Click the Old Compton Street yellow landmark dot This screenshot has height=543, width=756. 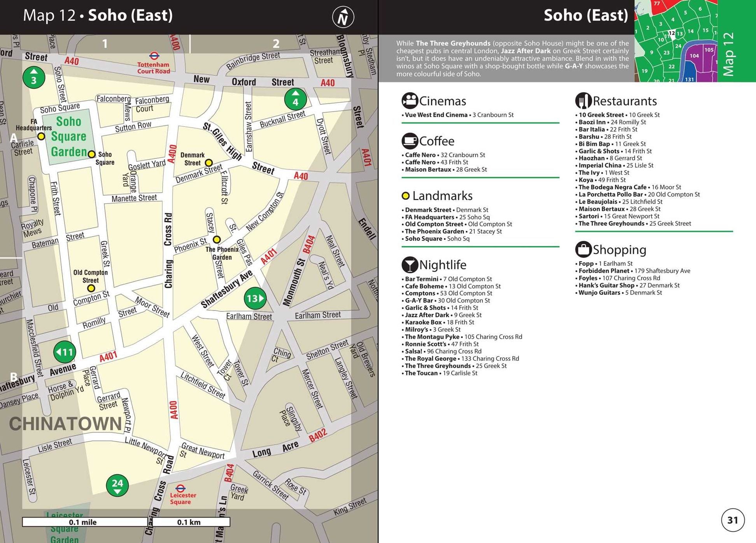91,288
